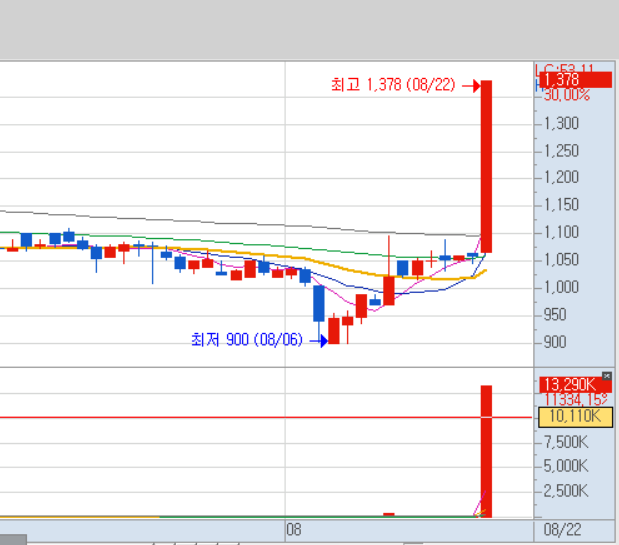Select the red horizontal line in volume panel
This screenshot has width=619, height=545.
(266, 417)
